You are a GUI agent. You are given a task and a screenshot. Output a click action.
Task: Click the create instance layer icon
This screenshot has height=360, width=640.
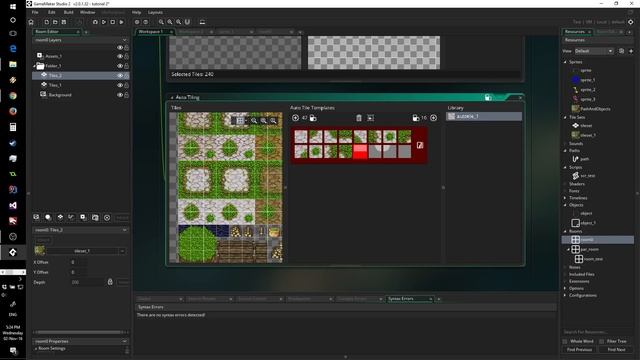48,218
